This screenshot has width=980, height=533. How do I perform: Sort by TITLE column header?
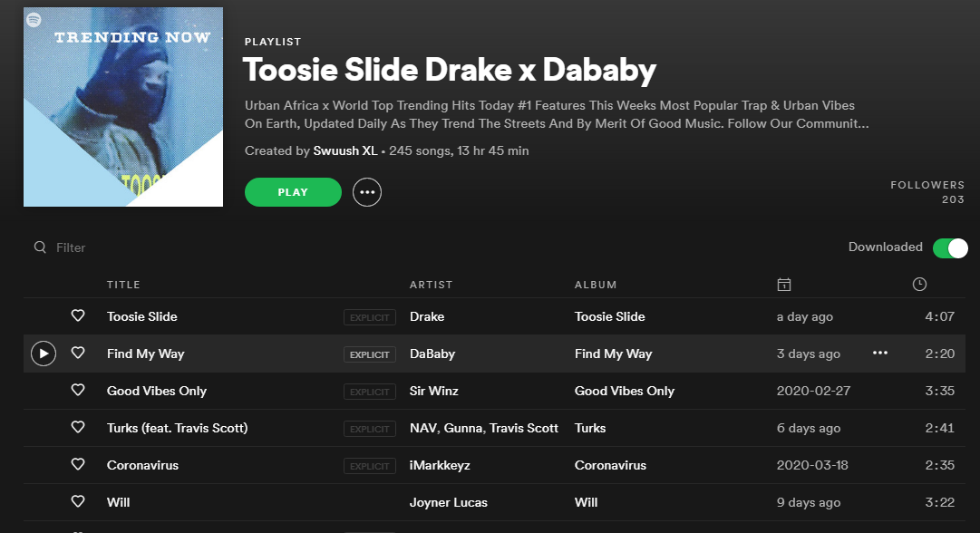[x=123, y=285]
